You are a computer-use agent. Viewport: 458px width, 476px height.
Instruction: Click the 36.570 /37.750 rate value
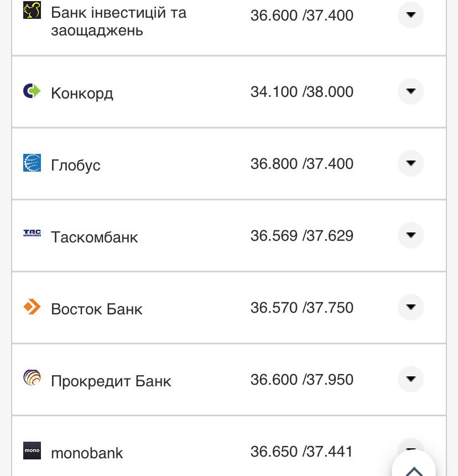[x=302, y=308]
